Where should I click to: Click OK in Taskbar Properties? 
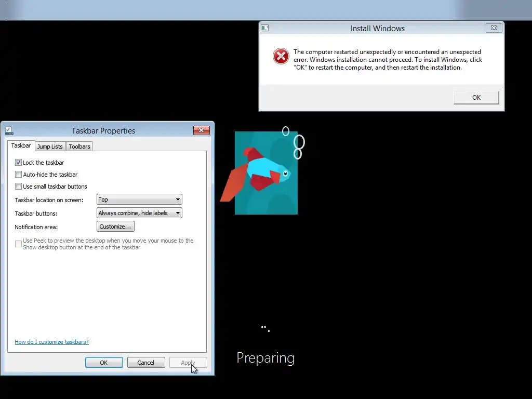pyautogui.click(x=104, y=363)
